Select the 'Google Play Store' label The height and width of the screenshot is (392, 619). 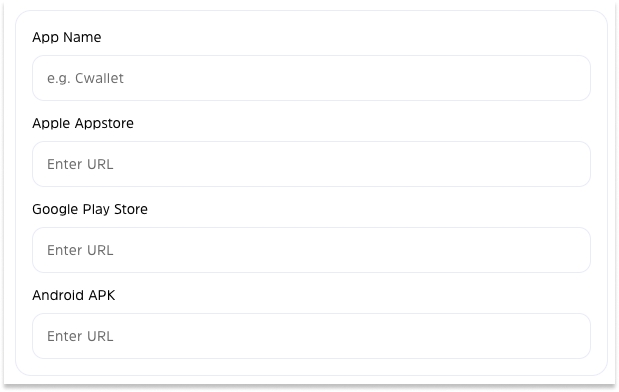click(90, 210)
